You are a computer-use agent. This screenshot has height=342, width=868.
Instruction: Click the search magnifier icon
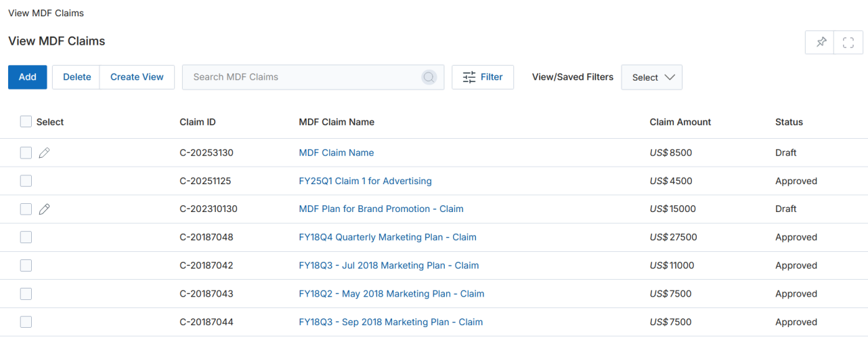(429, 77)
